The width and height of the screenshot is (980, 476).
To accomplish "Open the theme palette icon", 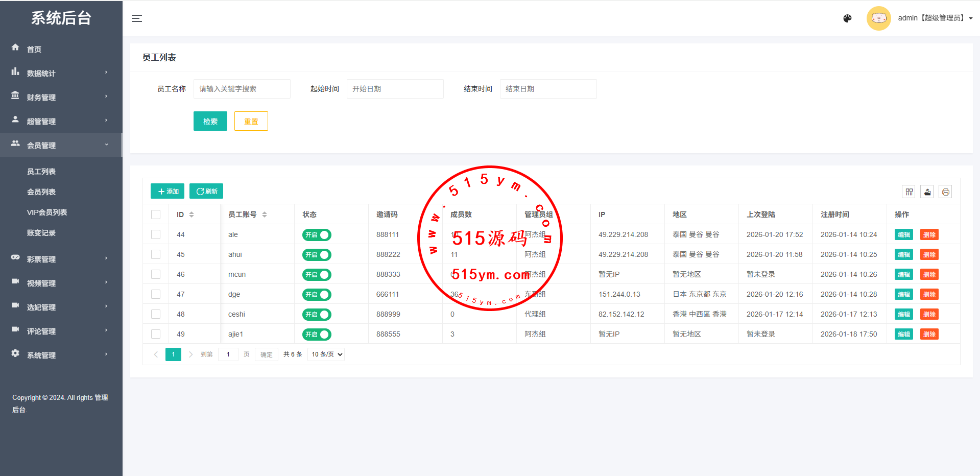I will click(x=847, y=18).
